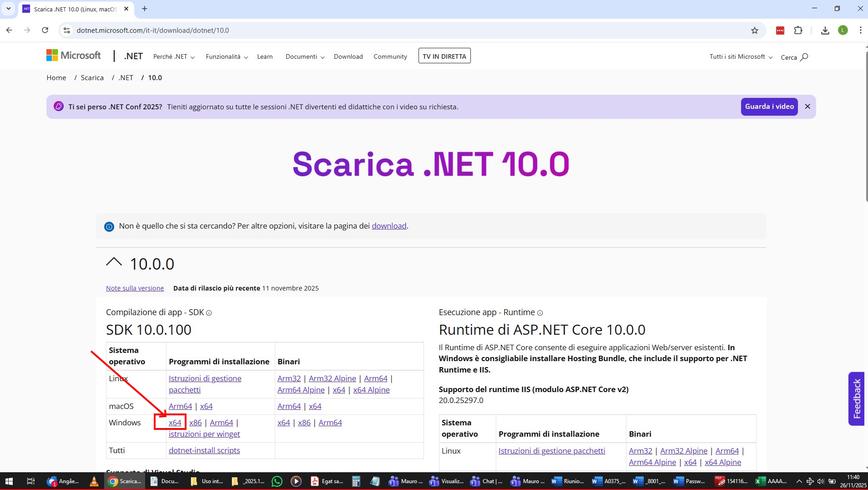Expand the Perché .NET dropdown menu

coord(174,57)
